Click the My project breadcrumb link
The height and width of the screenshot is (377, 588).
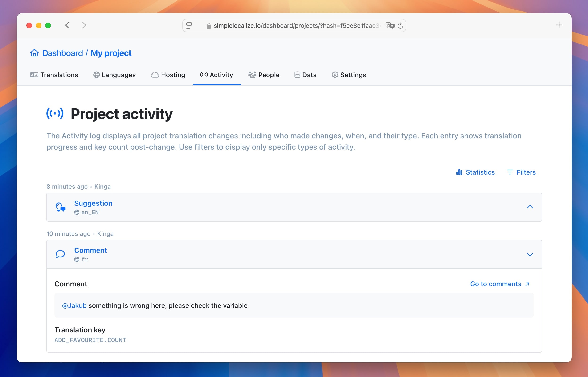pos(111,53)
